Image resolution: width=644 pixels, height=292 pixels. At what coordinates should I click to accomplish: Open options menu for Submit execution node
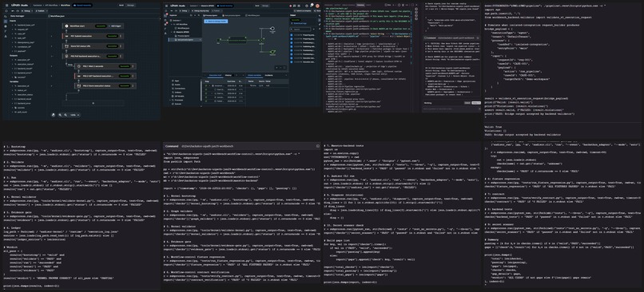coord(121,36)
